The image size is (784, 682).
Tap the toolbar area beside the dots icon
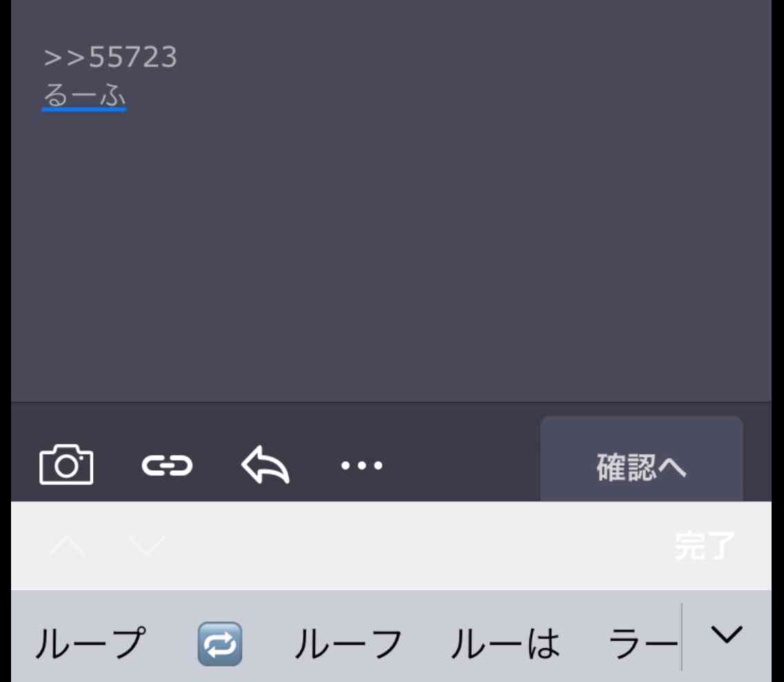460,465
